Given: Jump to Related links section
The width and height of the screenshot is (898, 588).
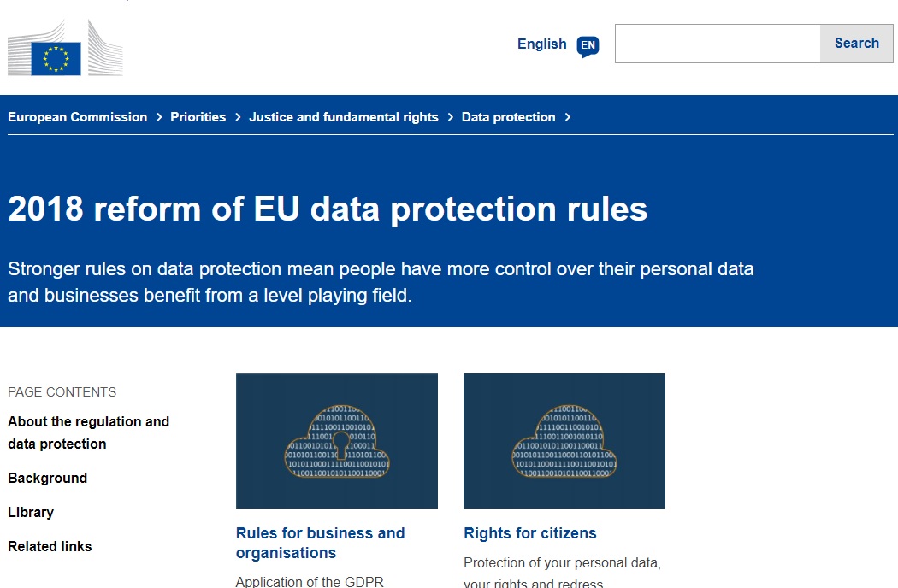Looking at the screenshot, I should pos(50,547).
